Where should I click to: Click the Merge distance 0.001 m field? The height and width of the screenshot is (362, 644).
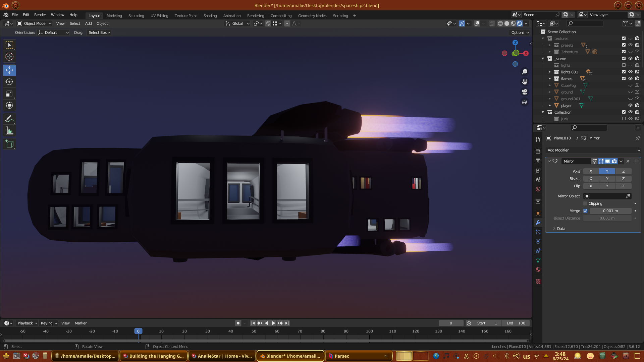click(x=610, y=211)
